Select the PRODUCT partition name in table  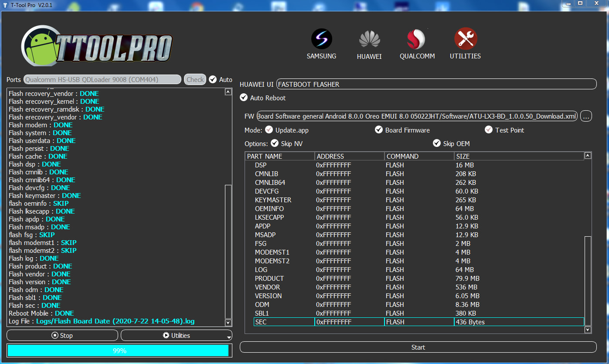[x=269, y=279]
